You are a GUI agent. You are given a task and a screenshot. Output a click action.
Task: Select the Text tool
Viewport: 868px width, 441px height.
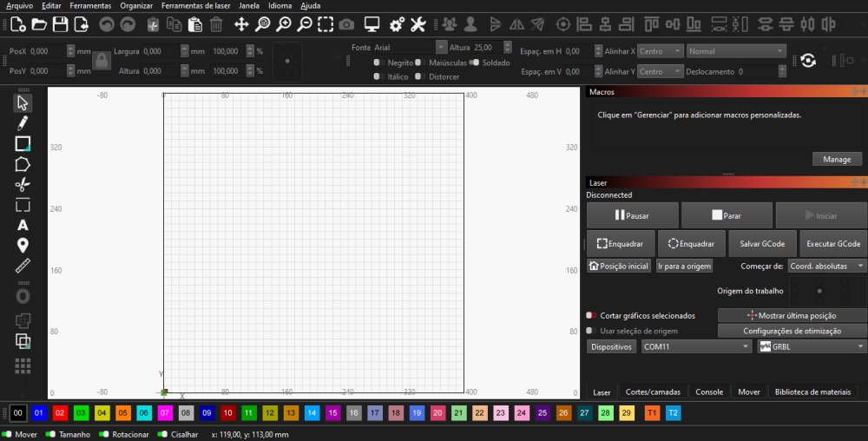23,225
